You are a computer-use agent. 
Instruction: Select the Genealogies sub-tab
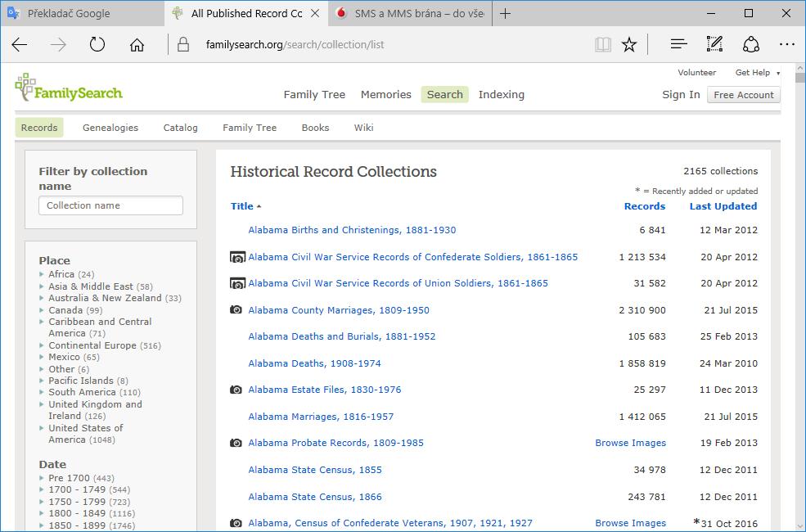(x=110, y=128)
